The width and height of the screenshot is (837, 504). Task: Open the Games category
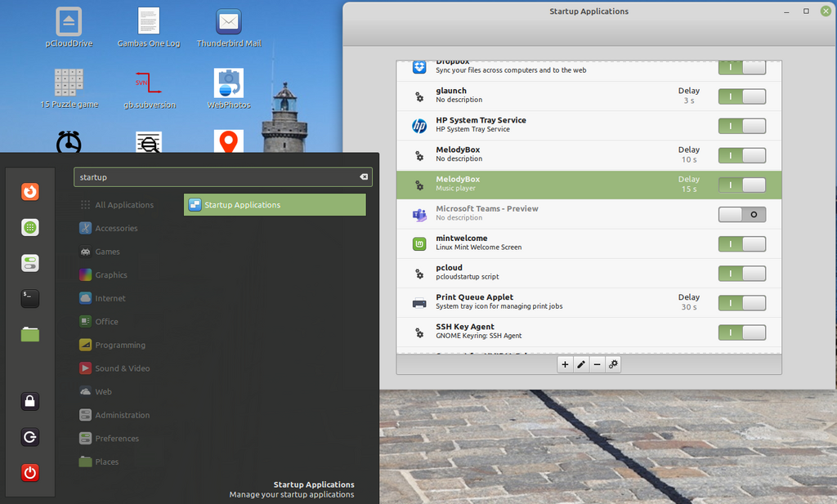pos(100,252)
